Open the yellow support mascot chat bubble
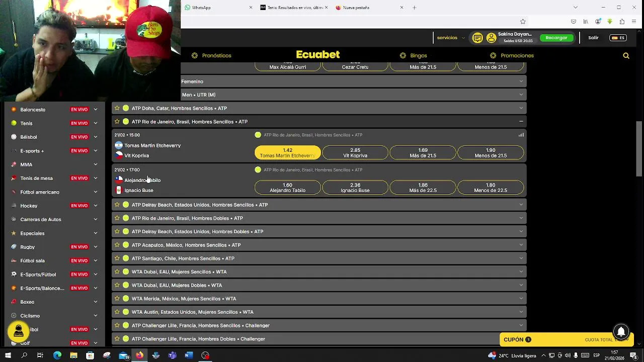 [x=18, y=331]
